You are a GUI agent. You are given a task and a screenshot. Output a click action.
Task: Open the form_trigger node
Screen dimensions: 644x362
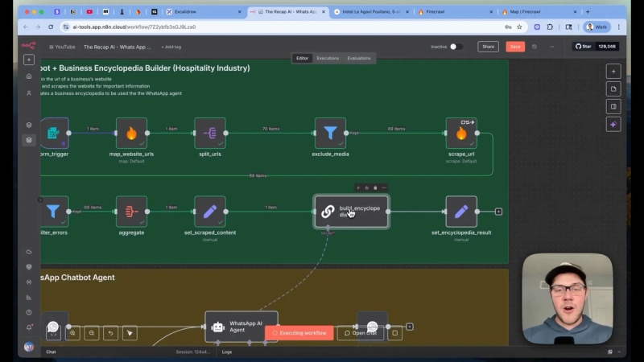point(55,133)
